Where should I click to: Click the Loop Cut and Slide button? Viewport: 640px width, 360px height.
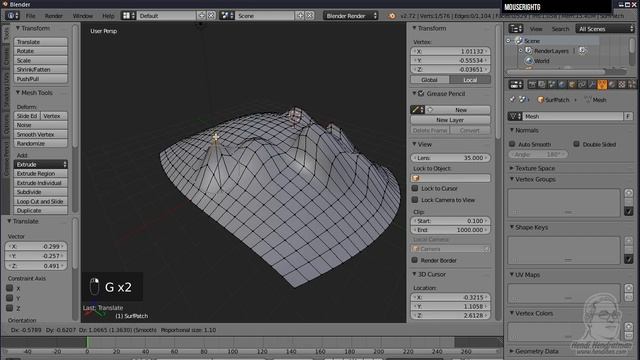(x=41, y=201)
